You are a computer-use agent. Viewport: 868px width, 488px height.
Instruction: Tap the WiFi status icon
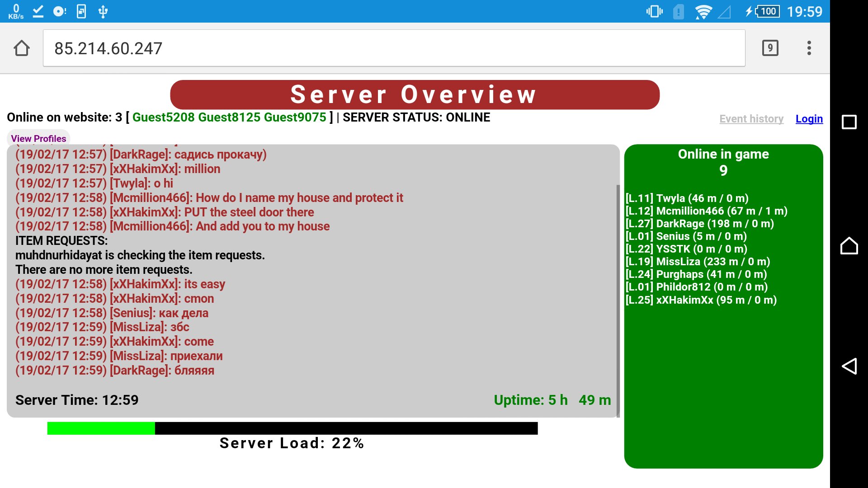(703, 12)
